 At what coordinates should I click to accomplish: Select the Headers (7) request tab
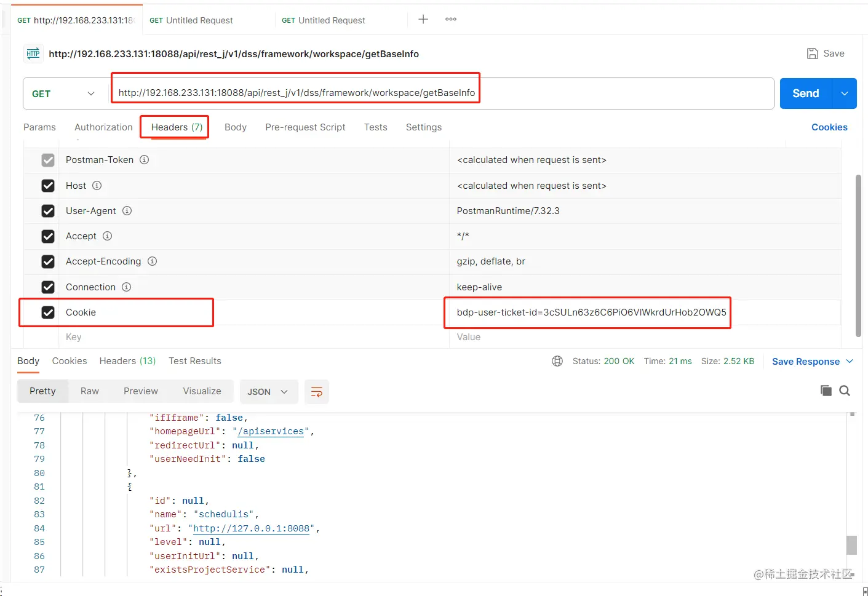click(x=177, y=127)
